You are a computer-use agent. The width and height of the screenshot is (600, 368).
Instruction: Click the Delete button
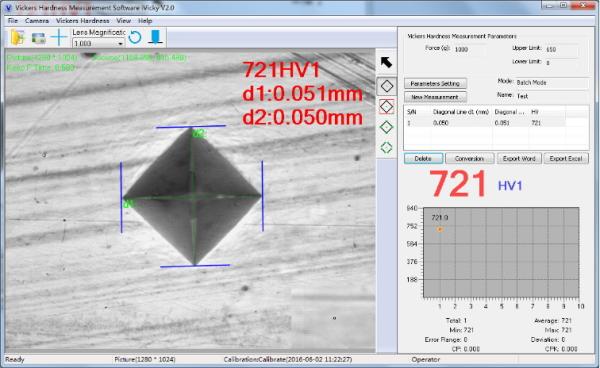[x=423, y=158]
